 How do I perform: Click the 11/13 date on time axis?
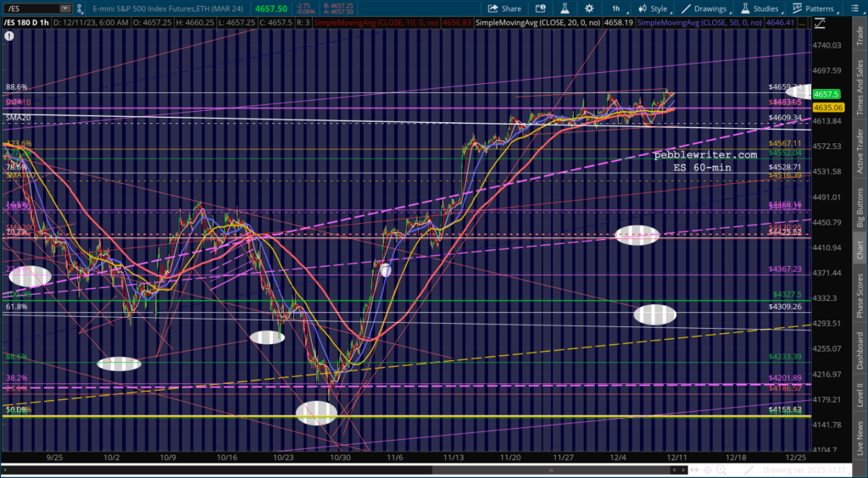pos(453,458)
